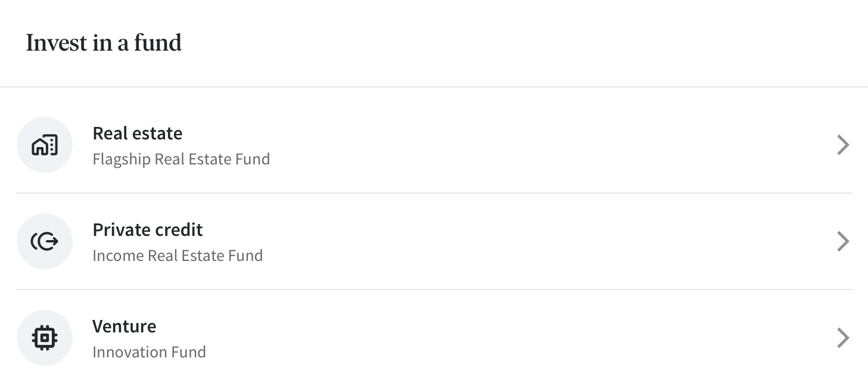Image resolution: width=868 pixels, height=392 pixels.
Task: Expand Real estate using its right chevron
Action: (x=843, y=145)
